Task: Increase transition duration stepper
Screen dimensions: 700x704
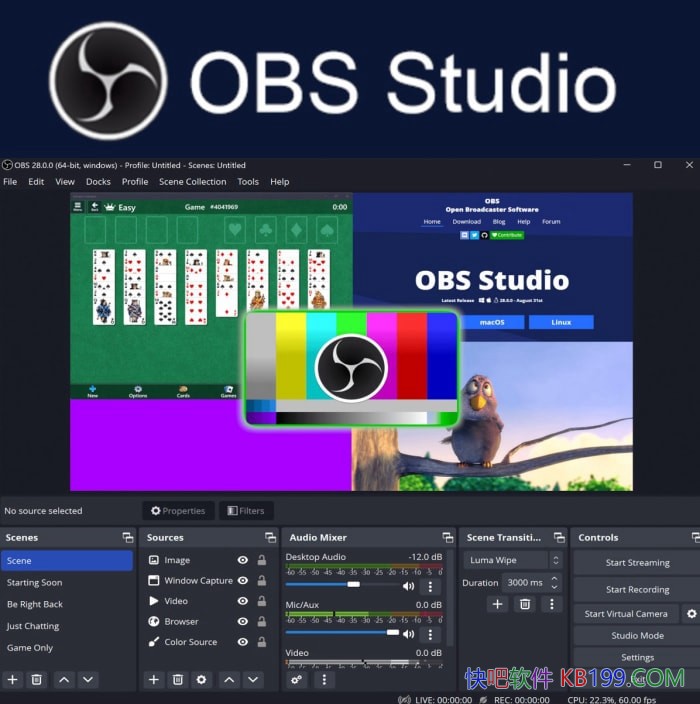Action: 555,578
